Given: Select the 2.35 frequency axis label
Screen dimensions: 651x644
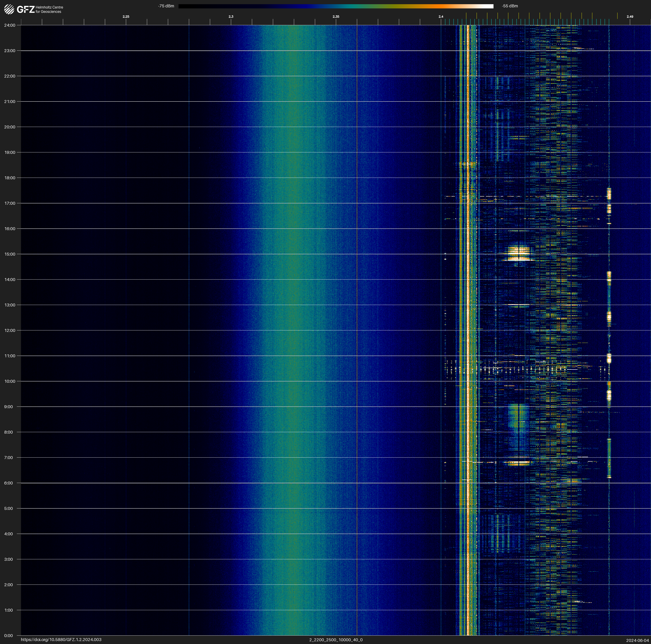Looking at the screenshot, I should tap(336, 17).
